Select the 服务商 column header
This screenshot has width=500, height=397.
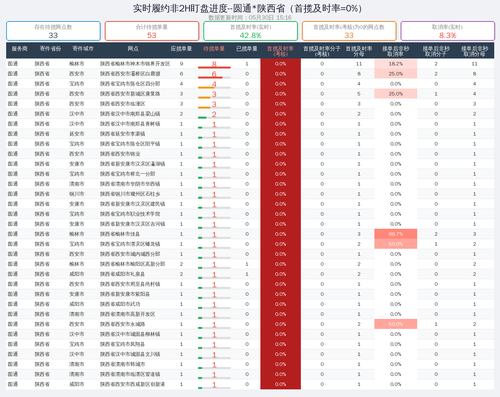[20, 49]
